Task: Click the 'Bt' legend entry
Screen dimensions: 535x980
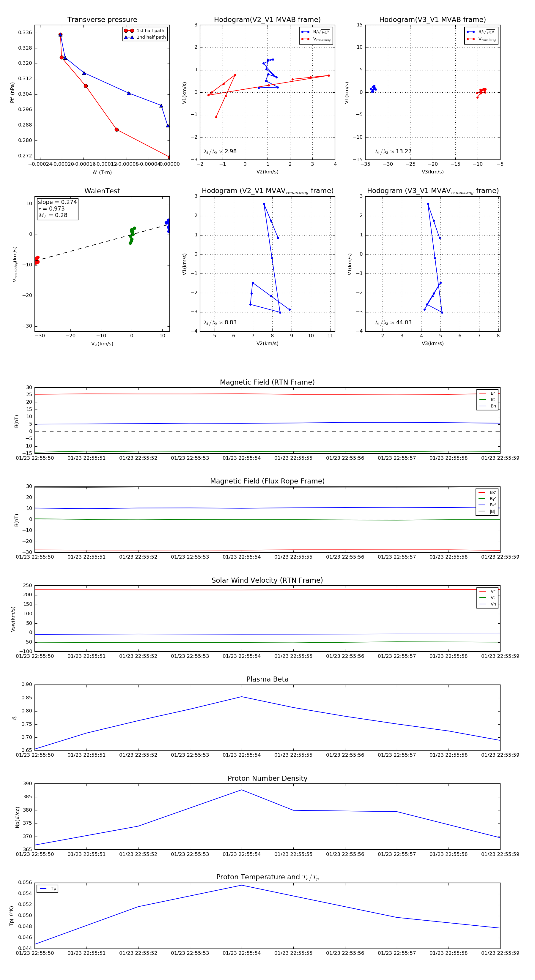Action: coord(488,399)
